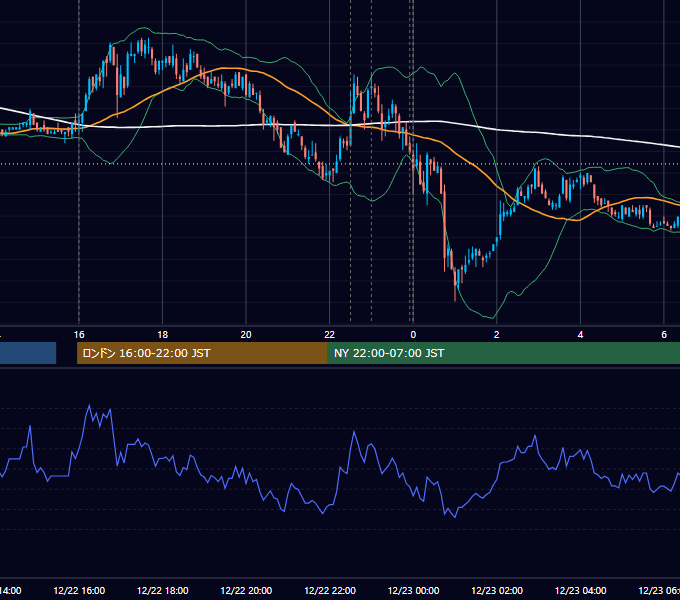This screenshot has width=680, height=600.
Task: Click the 12/22 18:00 date label
Action: click(x=163, y=590)
